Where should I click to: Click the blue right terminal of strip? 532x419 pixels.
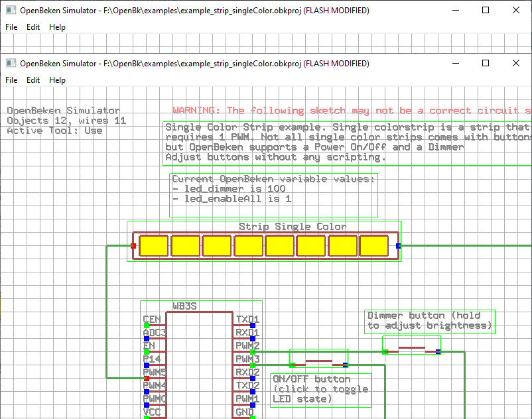point(398,246)
